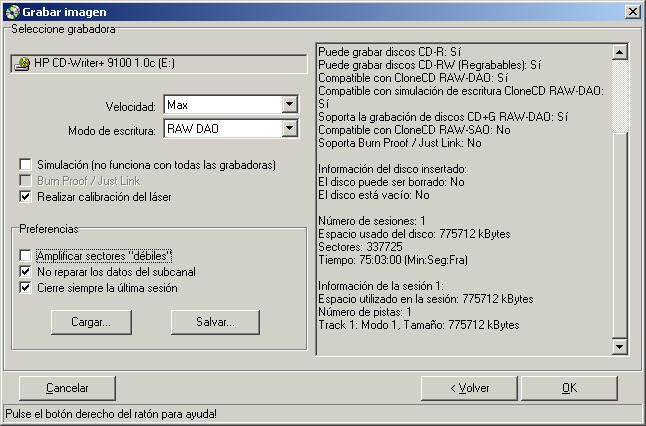Screen dimensions: 646x426
Task: Select HP CD-Writer+ 9100 1.0c (E:) entry
Action: click(x=159, y=63)
